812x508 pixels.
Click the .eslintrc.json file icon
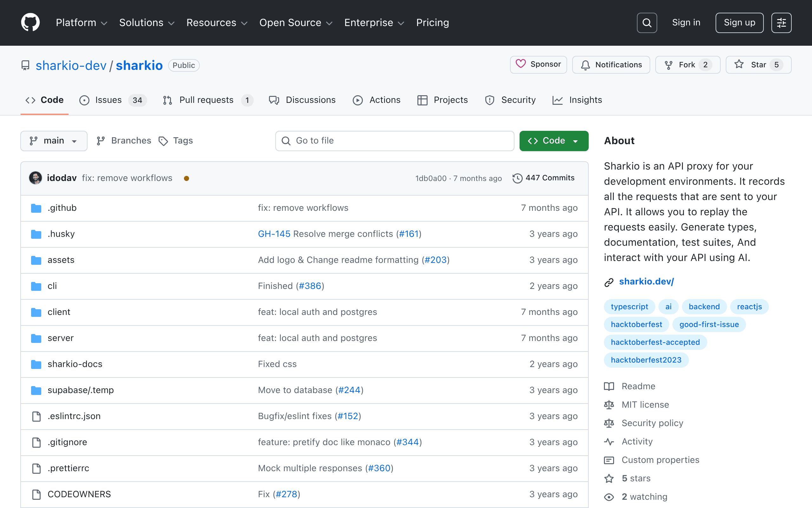36,416
